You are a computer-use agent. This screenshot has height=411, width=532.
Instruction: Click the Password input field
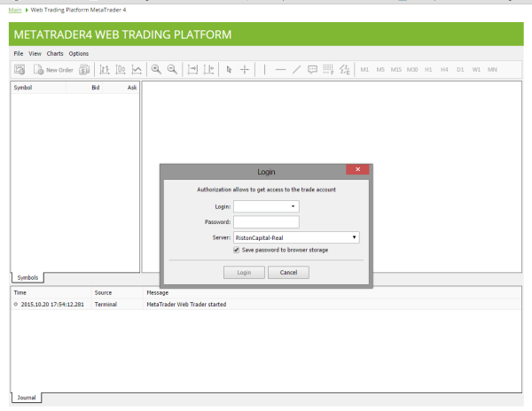tap(266, 222)
